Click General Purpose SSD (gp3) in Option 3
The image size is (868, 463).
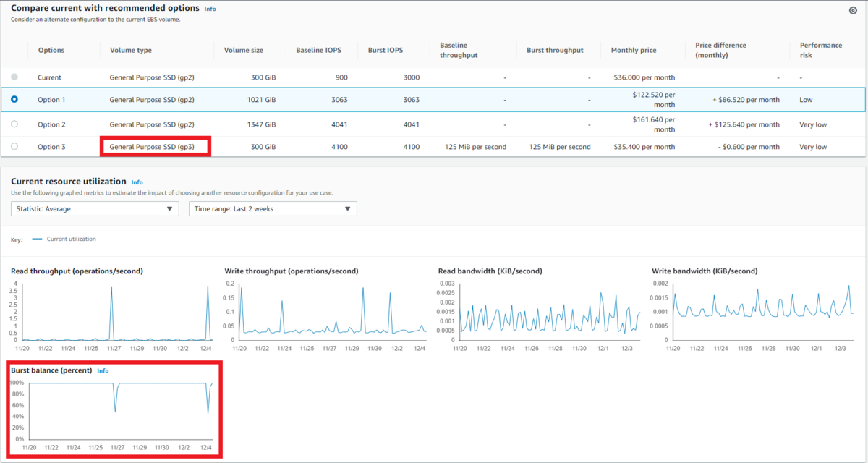pos(152,147)
